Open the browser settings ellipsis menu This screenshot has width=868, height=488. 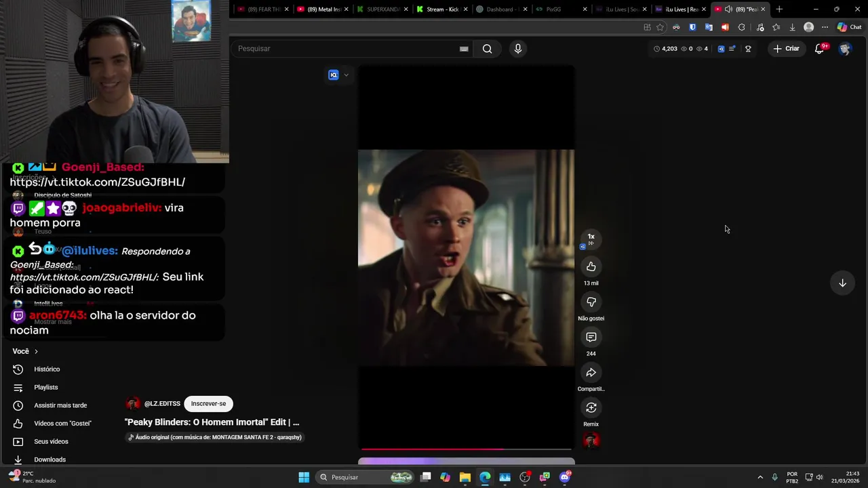[825, 27]
